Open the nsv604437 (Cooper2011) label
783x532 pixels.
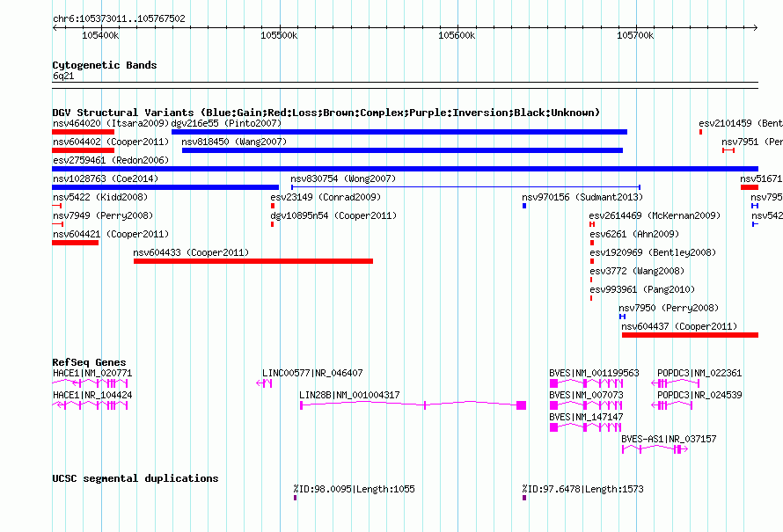(679, 326)
